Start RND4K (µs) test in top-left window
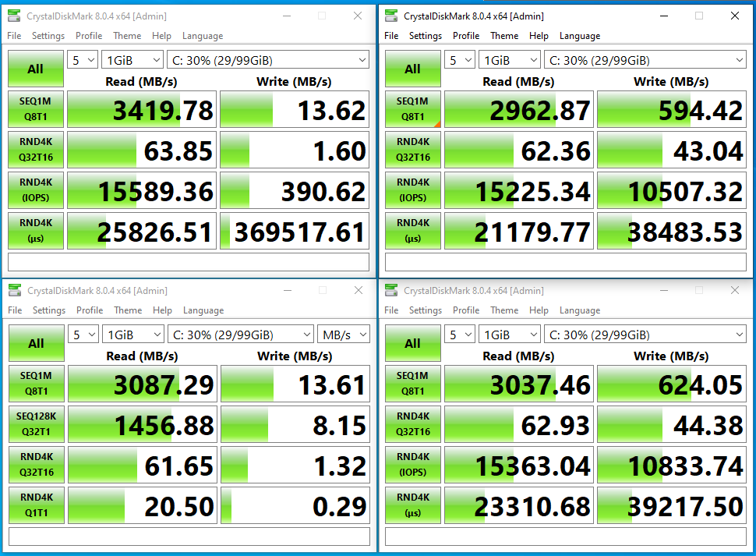 click(36, 231)
